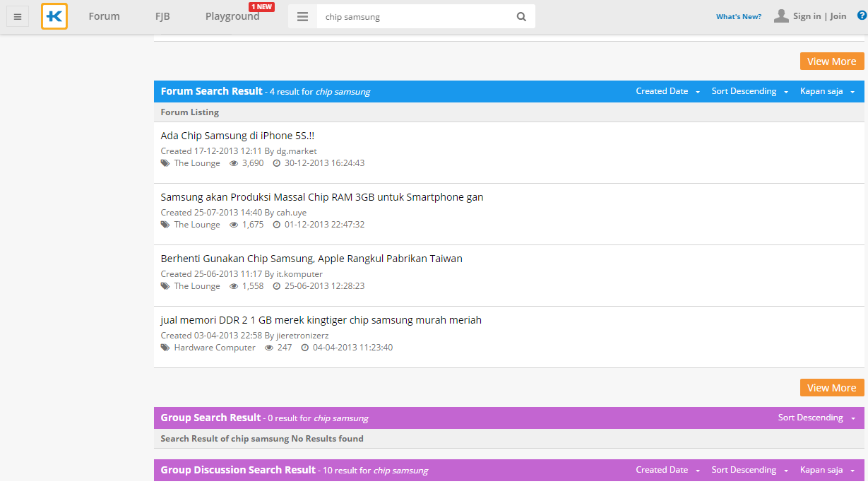
Task: Click date text Created 03-04-2013 22:58
Action: tap(212, 336)
